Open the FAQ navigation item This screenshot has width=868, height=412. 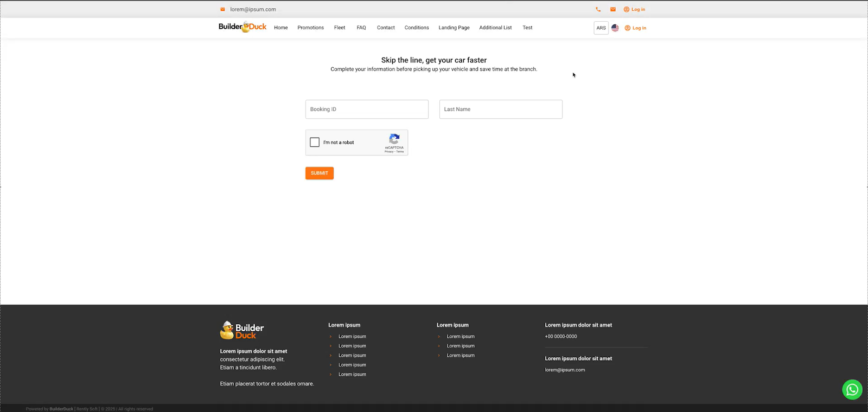pos(361,28)
